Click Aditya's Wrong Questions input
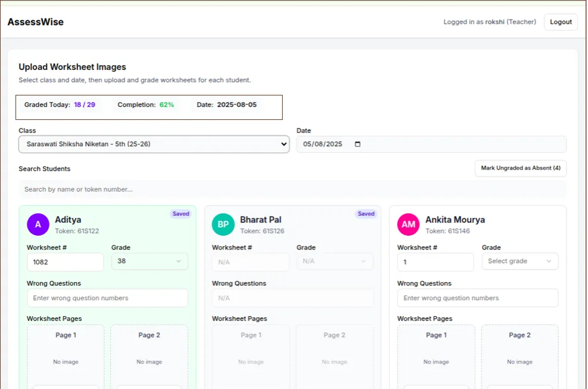Image resolution: width=588 pixels, height=389 pixels. click(x=107, y=298)
